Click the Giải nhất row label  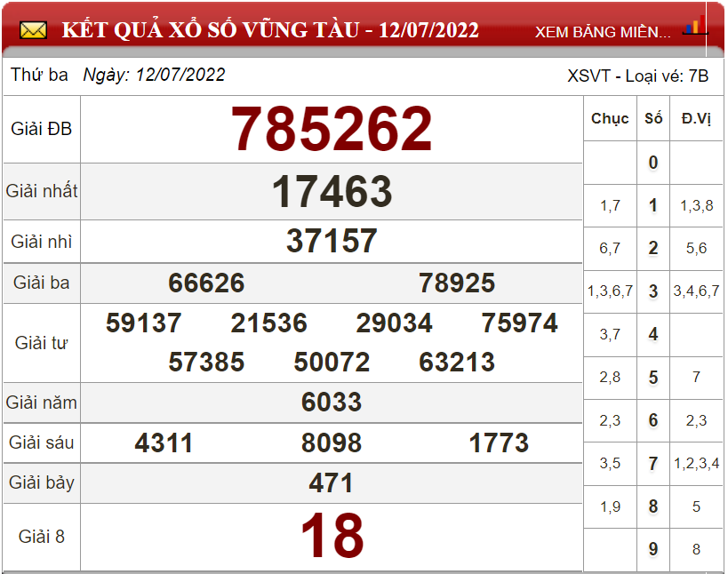[41, 191]
